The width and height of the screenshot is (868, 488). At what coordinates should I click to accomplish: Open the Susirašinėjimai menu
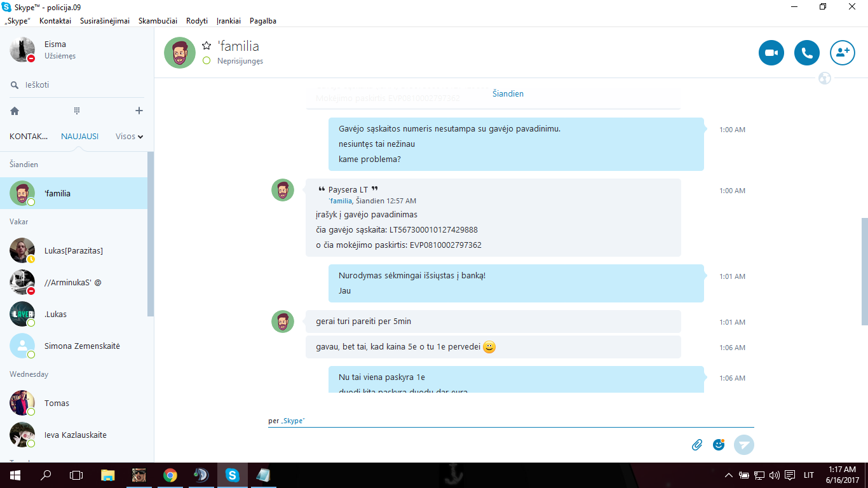tap(105, 21)
